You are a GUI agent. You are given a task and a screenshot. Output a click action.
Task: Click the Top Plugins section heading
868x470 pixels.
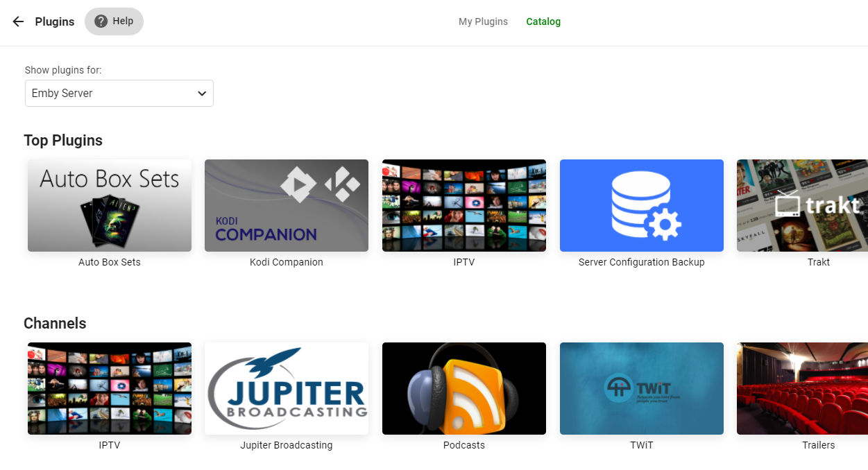(63, 141)
